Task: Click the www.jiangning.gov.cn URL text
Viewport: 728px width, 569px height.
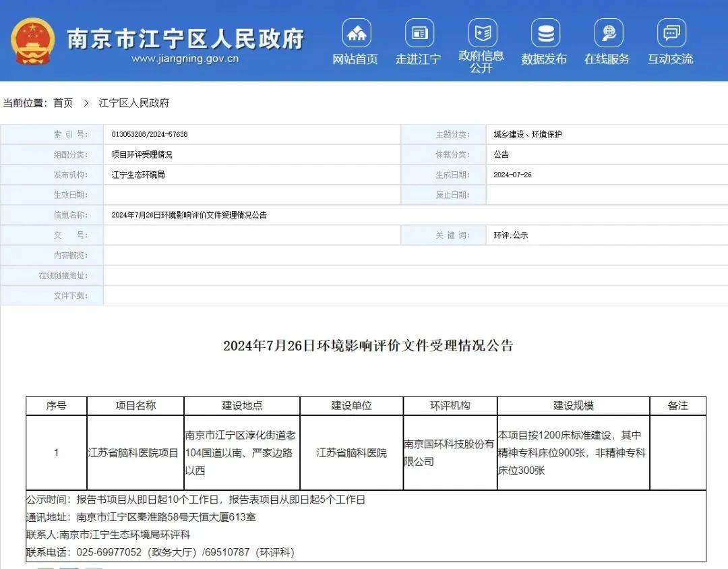Action: click(185, 59)
